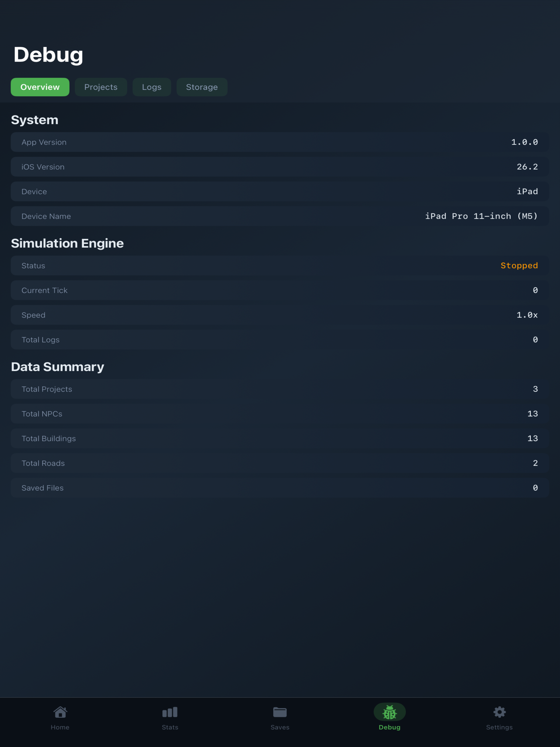Click the Simulation Engine section heading

pos(68,243)
